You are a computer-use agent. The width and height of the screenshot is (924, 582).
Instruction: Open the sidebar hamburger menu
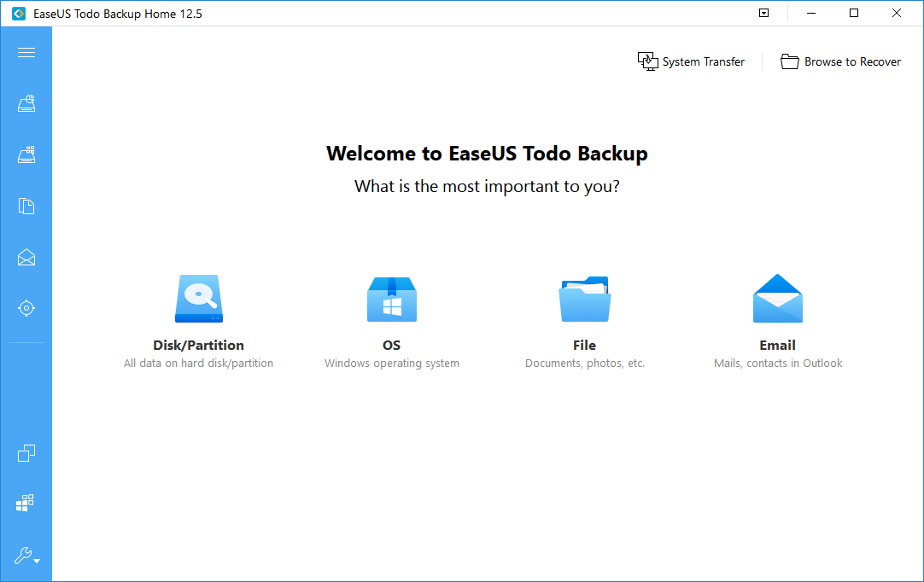(x=26, y=52)
